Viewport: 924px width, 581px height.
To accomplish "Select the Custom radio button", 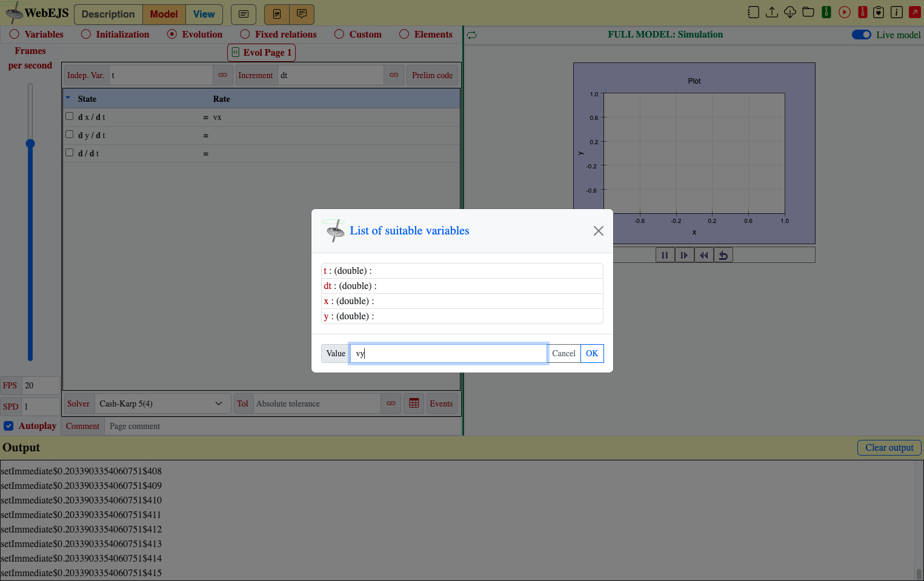I will [339, 35].
